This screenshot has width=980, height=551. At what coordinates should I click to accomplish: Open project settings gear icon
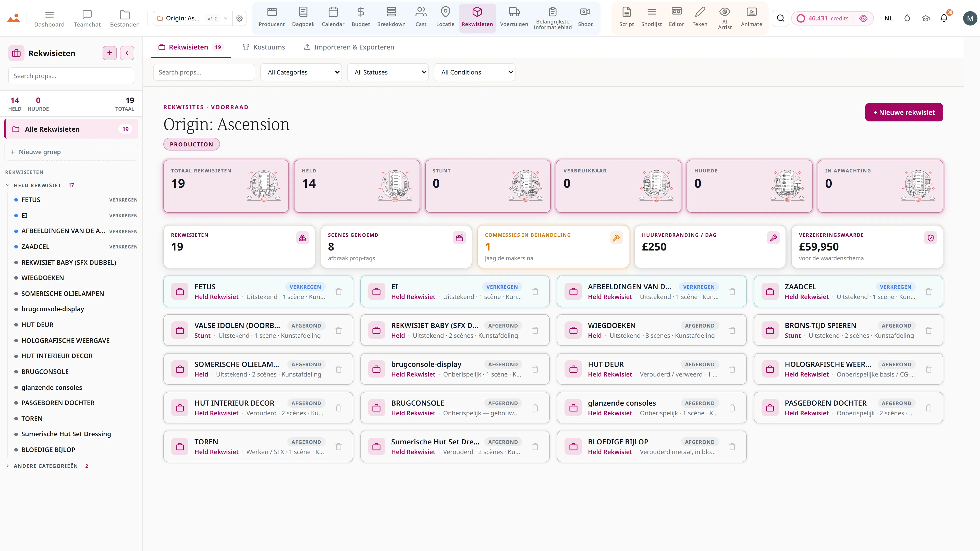point(239,18)
